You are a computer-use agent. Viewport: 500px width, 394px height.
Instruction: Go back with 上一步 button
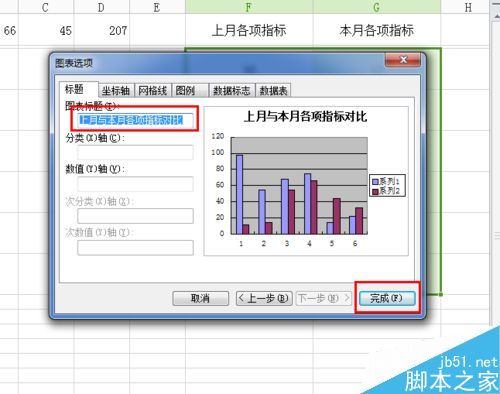point(264,298)
